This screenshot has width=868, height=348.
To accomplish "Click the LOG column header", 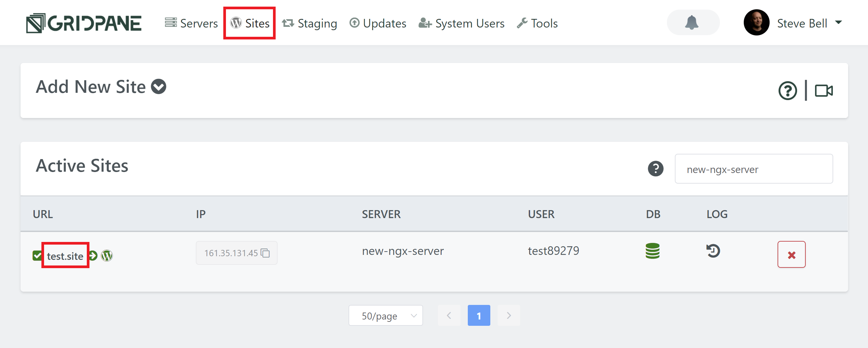I will pyautogui.click(x=717, y=214).
